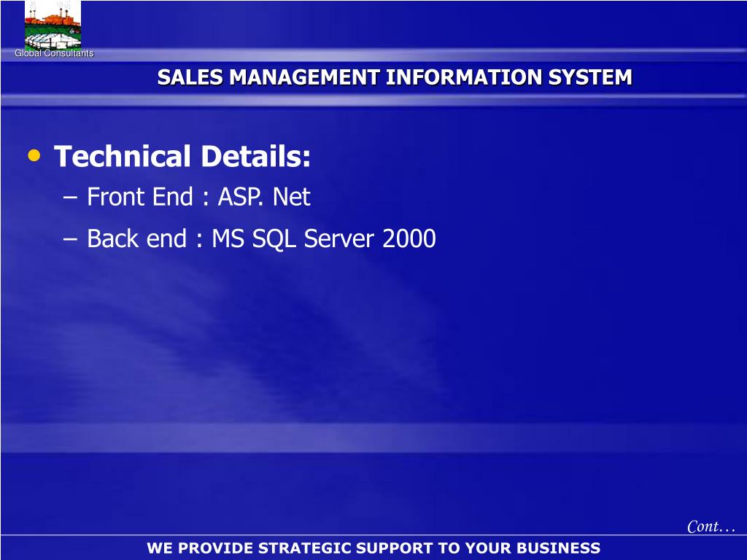Click the Front End label text
This screenshot has width=747, height=560.
tap(140, 197)
